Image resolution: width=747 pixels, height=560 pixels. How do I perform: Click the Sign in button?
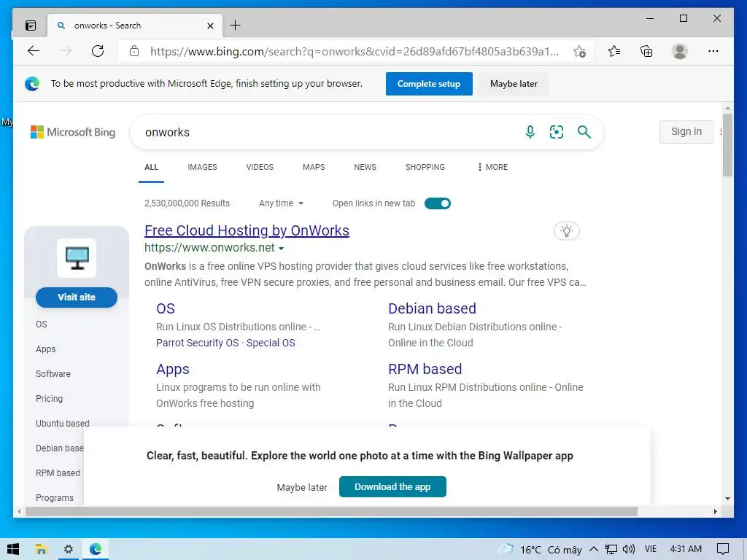[x=686, y=132]
